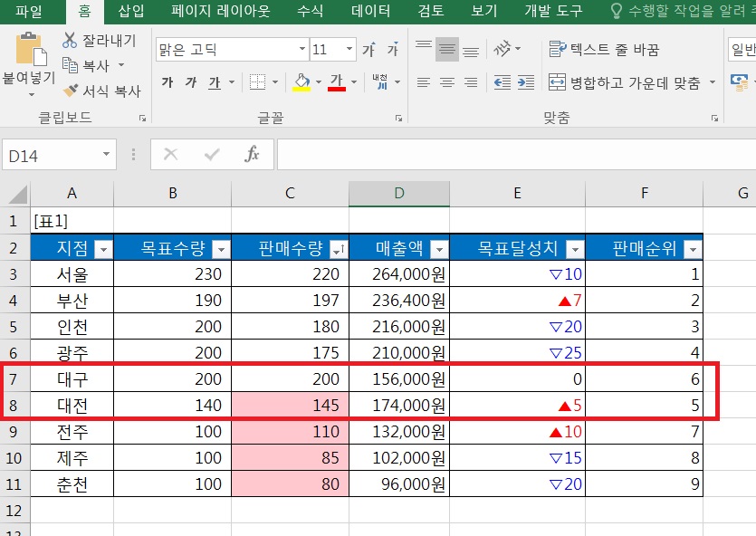Image resolution: width=756 pixels, height=536 pixels.
Task: Click the Cut (잘라내기) scissors icon
Action: tap(71, 41)
